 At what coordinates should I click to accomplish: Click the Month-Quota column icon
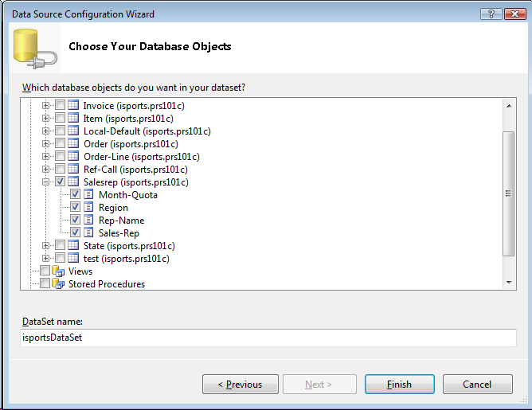click(x=88, y=195)
